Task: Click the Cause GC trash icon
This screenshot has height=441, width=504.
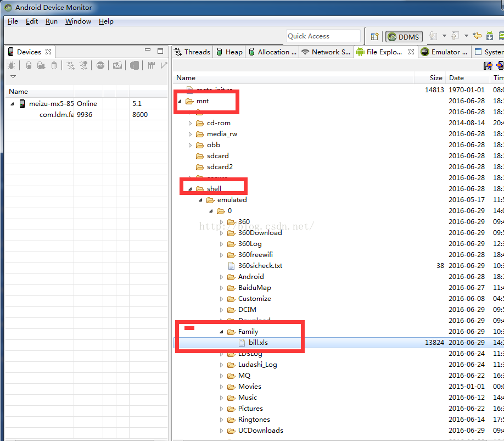Action: pyautogui.click(x=54, y=65)
